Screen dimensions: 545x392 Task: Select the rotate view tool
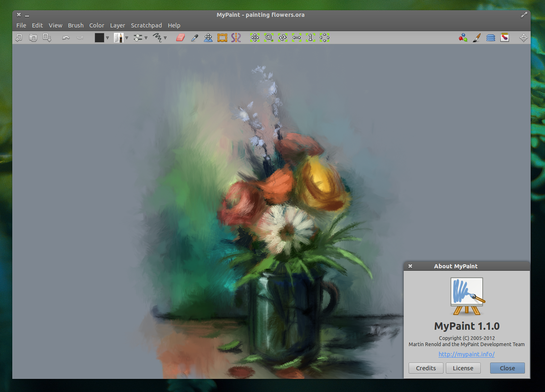pos(282,38)
